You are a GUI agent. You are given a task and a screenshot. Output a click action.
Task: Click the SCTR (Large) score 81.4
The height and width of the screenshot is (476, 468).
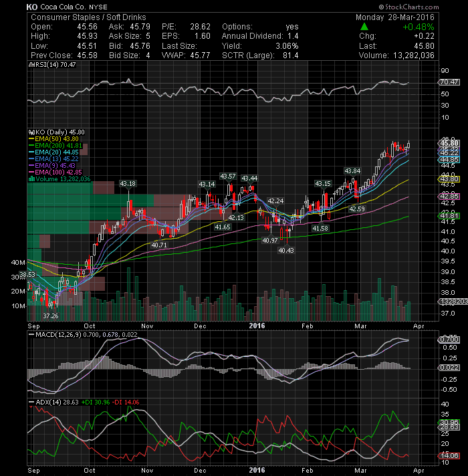pos(290,55)
